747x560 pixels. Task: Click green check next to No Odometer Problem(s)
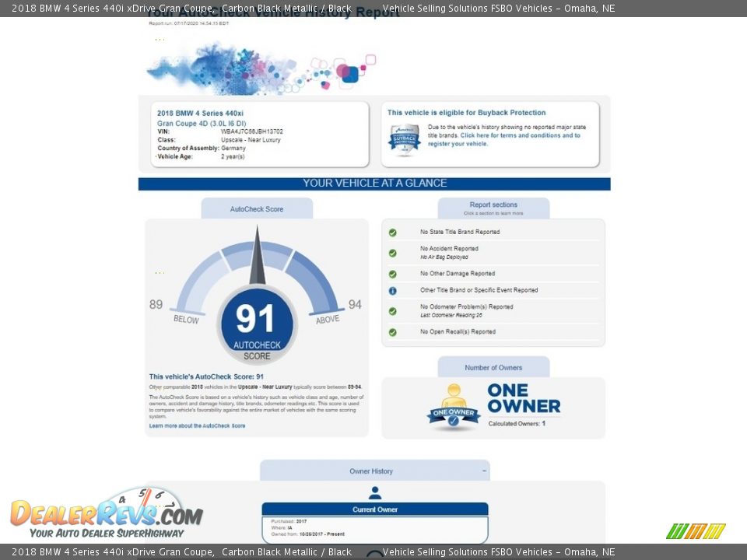pos(393,311)
